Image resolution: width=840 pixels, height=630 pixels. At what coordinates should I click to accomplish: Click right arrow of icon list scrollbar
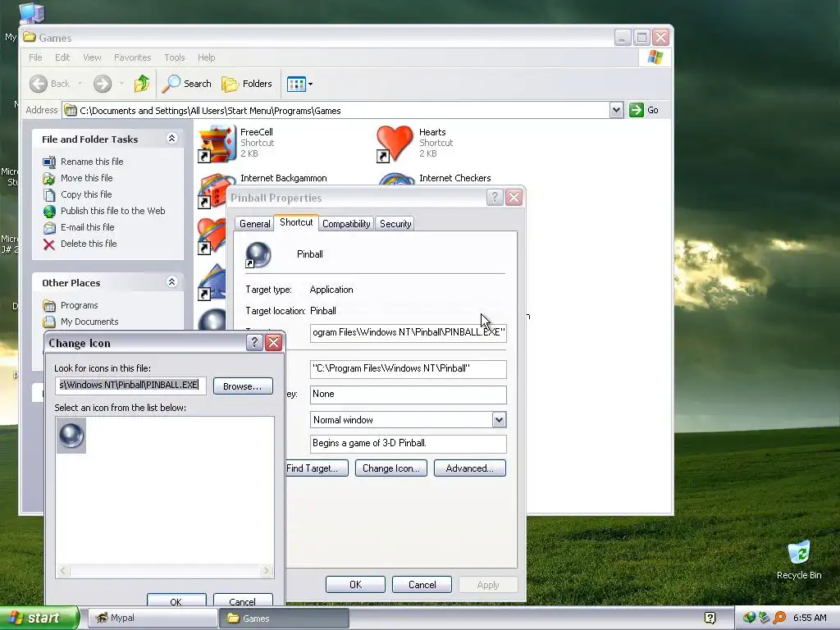[x=267, y=571]
